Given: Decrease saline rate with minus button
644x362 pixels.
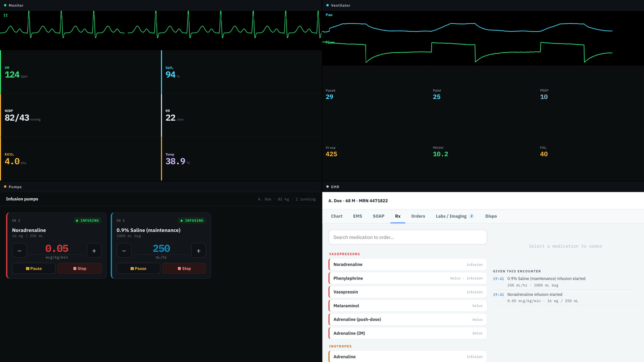Looking at the screenshot, I should pyautogui.click(x=124, y=251).
